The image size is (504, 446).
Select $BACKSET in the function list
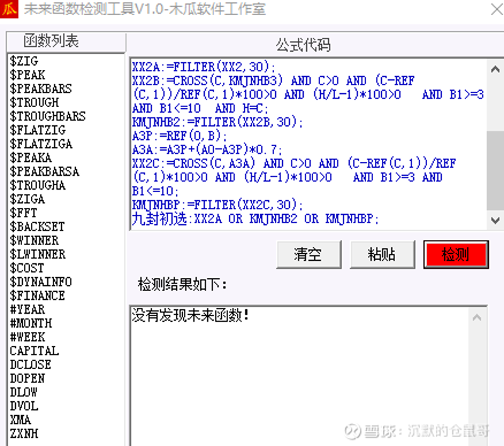(37, 227)
